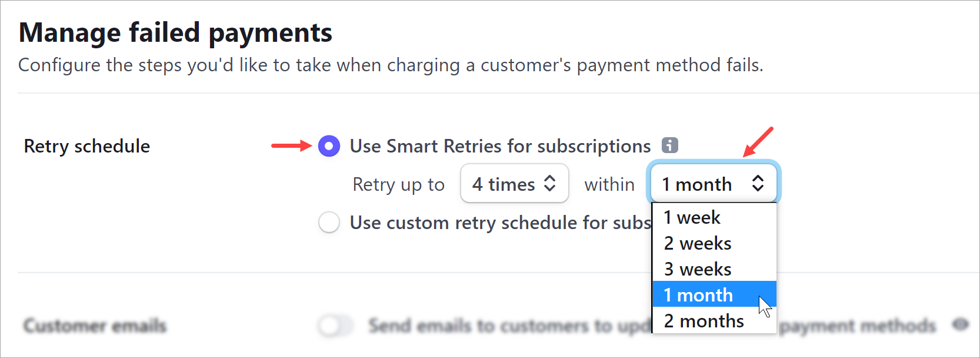Image resolution: width=980 pixels, height=358 pixels.
Task: Open the 4 times retry count dropdown
Action: (514, 184)
